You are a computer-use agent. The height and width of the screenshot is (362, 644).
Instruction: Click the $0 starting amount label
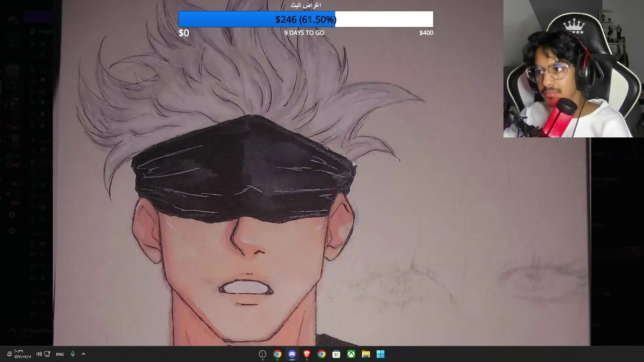click(x=184, y=33)
